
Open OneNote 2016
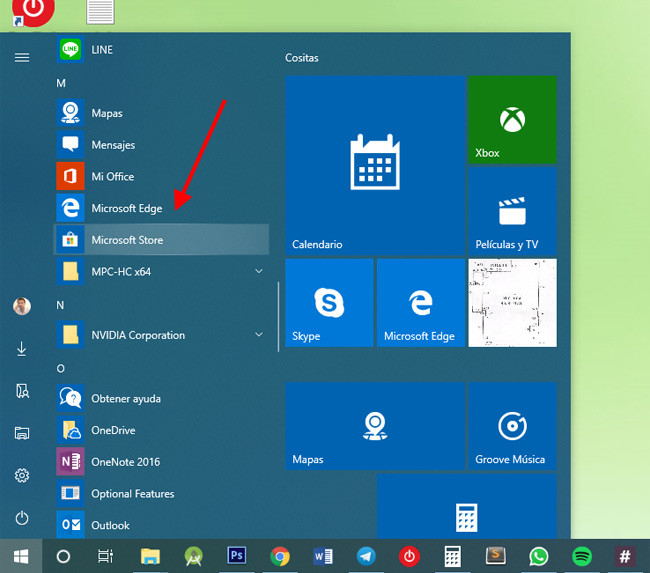tap(162, 461)
